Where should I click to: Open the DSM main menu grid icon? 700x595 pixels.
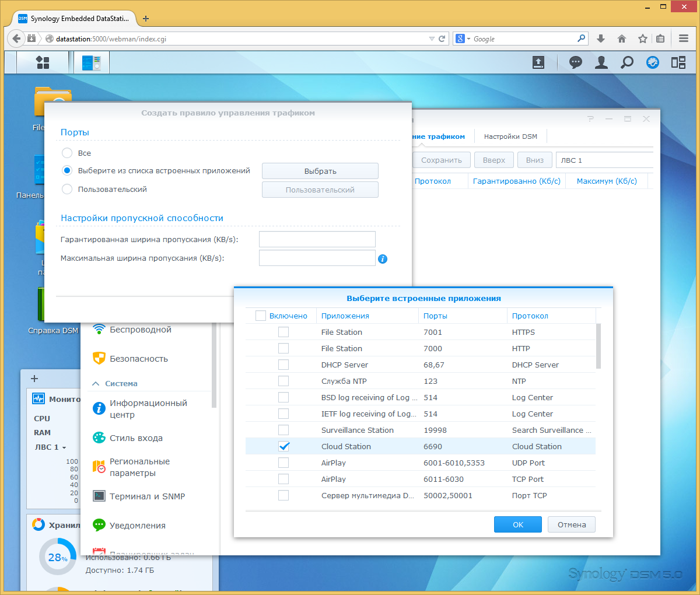point(43,62)
